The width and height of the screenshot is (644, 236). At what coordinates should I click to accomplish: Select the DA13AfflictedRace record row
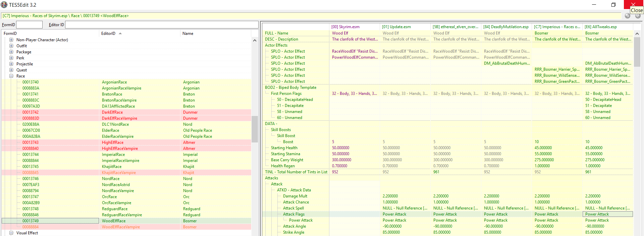(126, 106)
